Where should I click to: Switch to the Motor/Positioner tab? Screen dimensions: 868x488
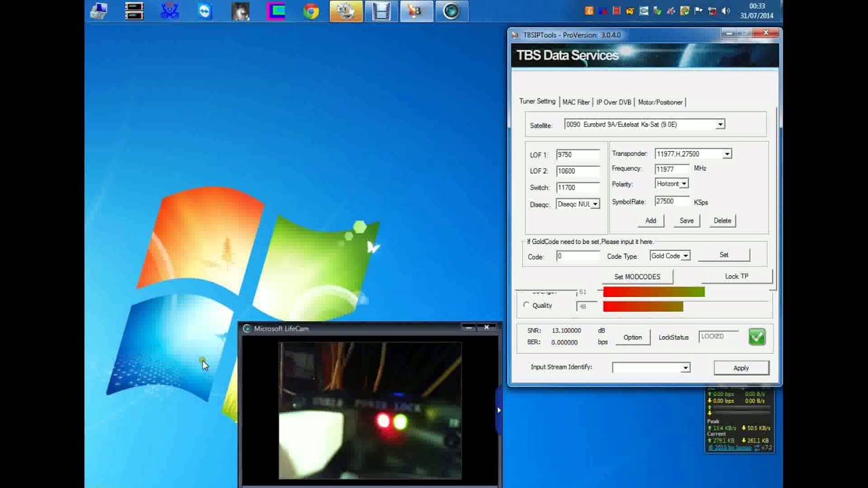(660, 102)
